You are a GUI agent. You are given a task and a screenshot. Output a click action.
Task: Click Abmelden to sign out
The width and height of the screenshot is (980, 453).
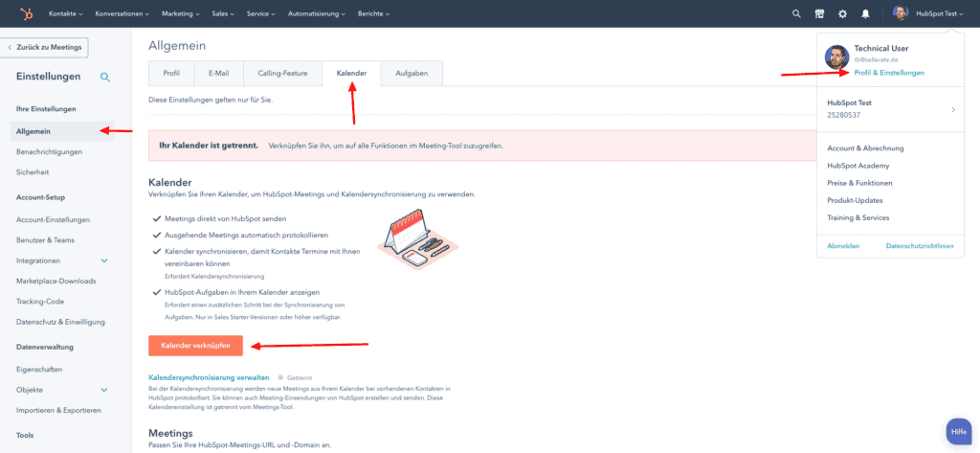point(843,246)
